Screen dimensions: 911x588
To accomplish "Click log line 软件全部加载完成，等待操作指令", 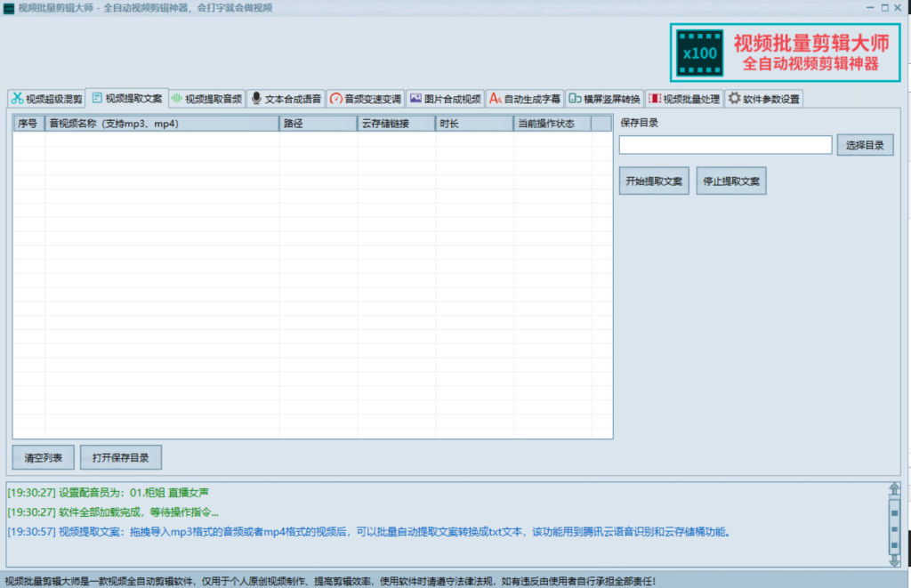I will coord(113,511).
